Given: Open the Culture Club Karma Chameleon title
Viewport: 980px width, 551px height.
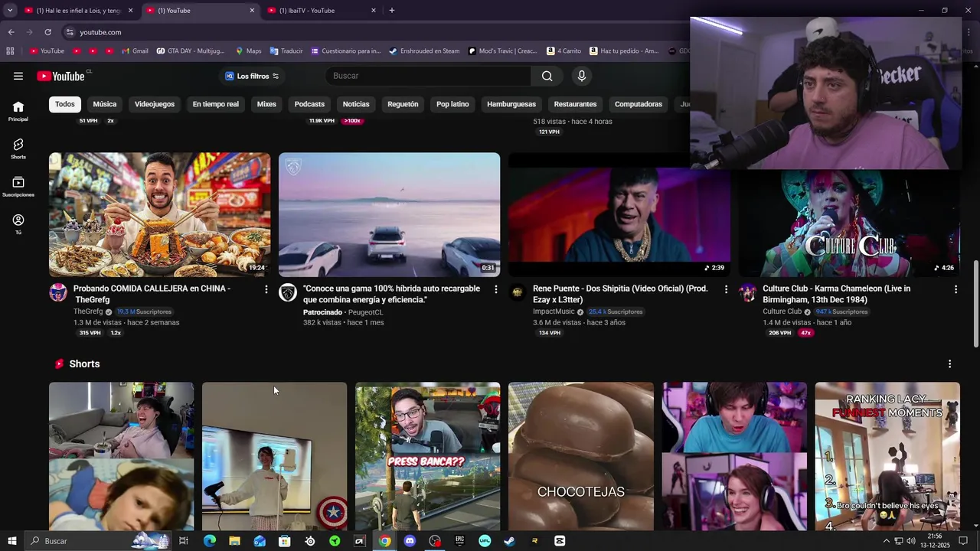Looking at the screenshot, I should click(x=837, y=294).
